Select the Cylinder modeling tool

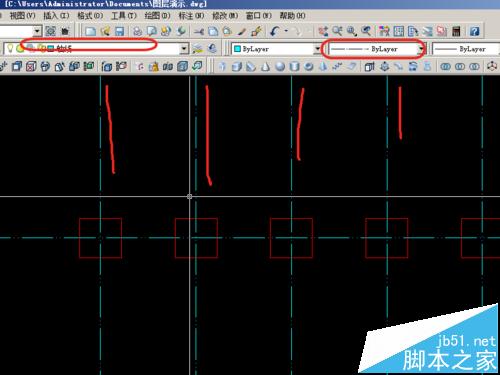pos(294,67)
